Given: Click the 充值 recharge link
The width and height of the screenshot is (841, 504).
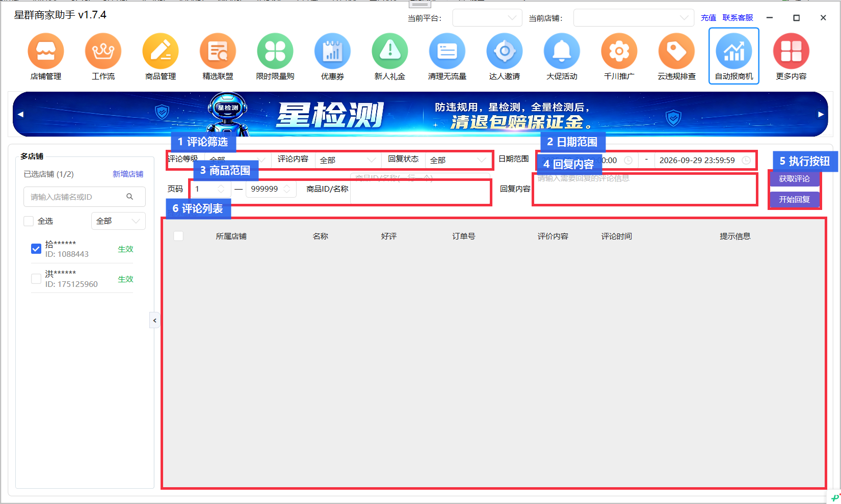Looking at the screenshot, I should (708, 18).
